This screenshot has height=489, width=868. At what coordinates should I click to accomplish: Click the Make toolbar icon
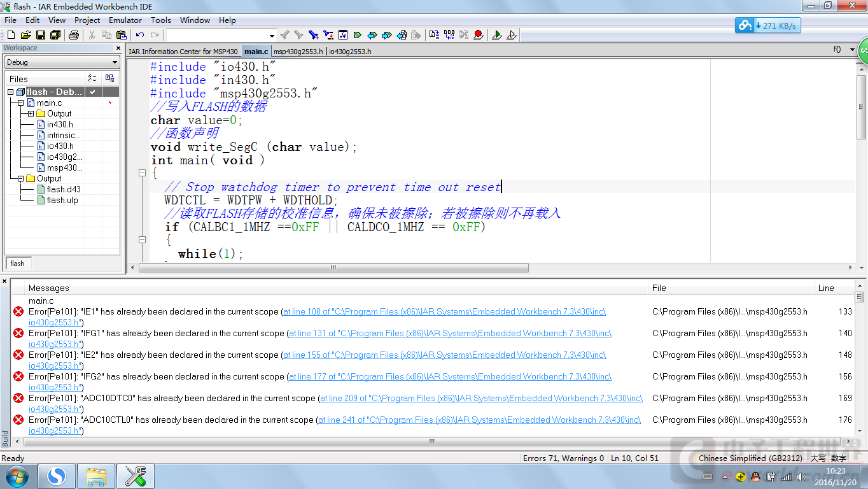[449, 35]
